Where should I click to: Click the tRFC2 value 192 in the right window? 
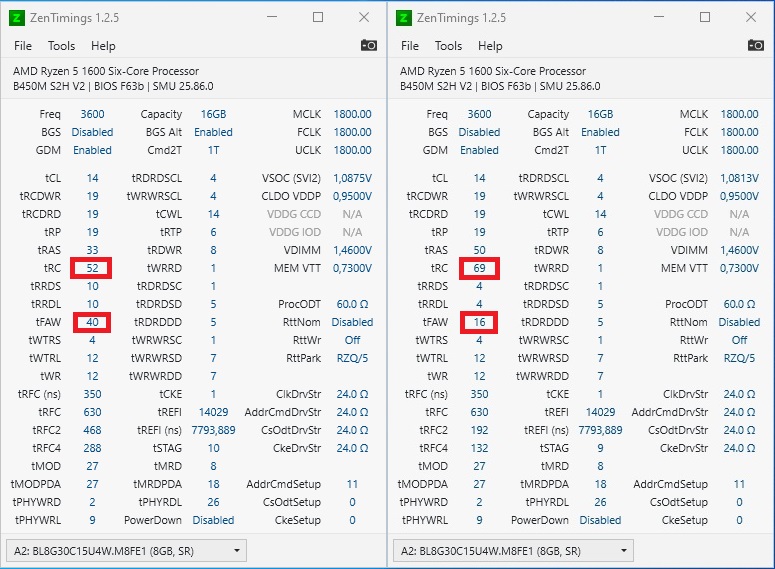479,430
